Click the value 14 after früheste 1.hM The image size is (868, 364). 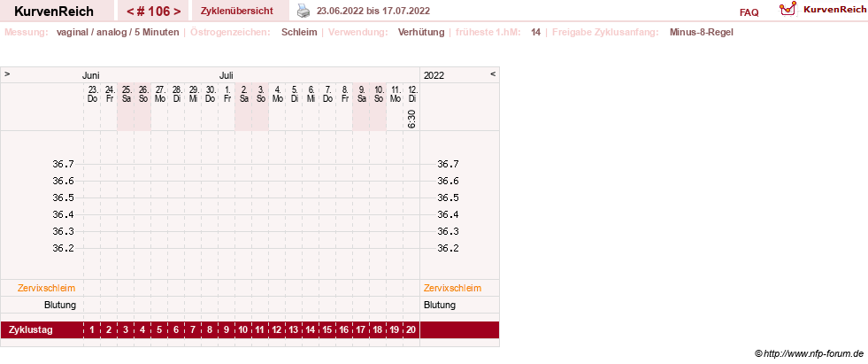click(x=536, y=32)
